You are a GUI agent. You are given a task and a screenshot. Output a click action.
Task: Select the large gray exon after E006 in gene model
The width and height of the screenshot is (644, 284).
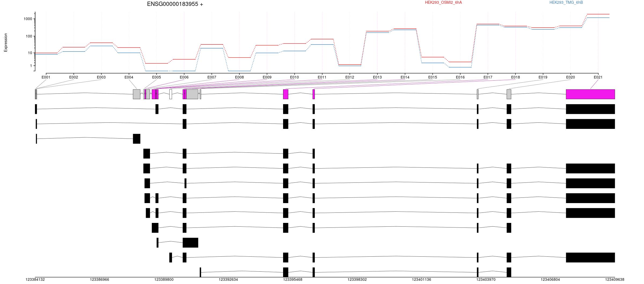[x=192, y=94]
